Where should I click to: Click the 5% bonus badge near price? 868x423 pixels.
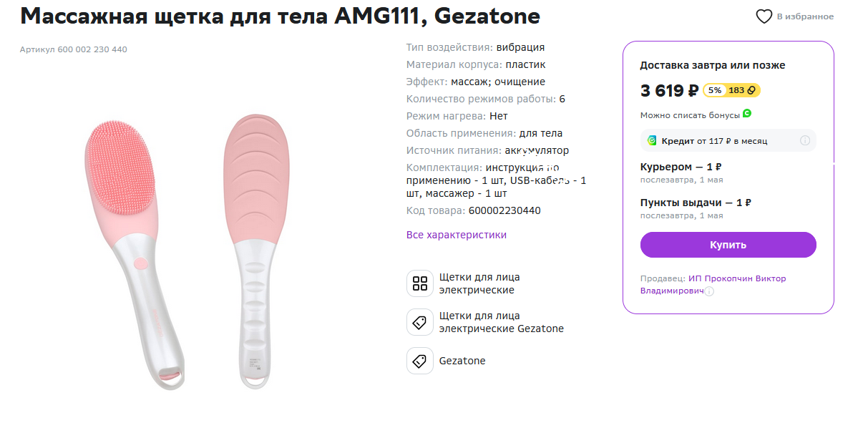[714, 90]
